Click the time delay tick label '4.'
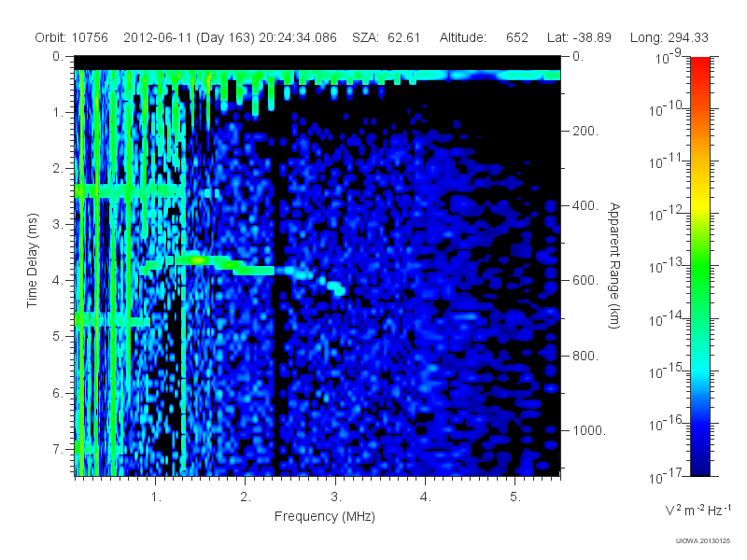Viewport: 747px width, 560px height. 58,281
